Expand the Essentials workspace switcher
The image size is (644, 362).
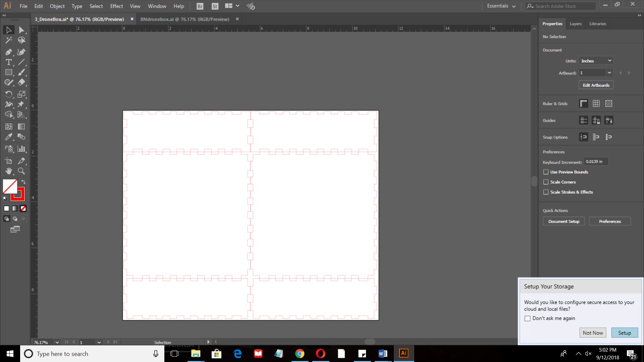pyautogui.click(x=501, y=6)
